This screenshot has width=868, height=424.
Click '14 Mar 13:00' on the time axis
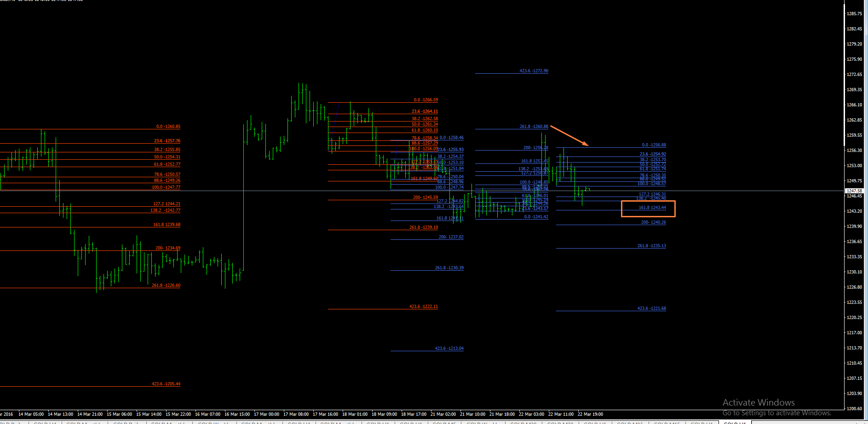(61, 414)
